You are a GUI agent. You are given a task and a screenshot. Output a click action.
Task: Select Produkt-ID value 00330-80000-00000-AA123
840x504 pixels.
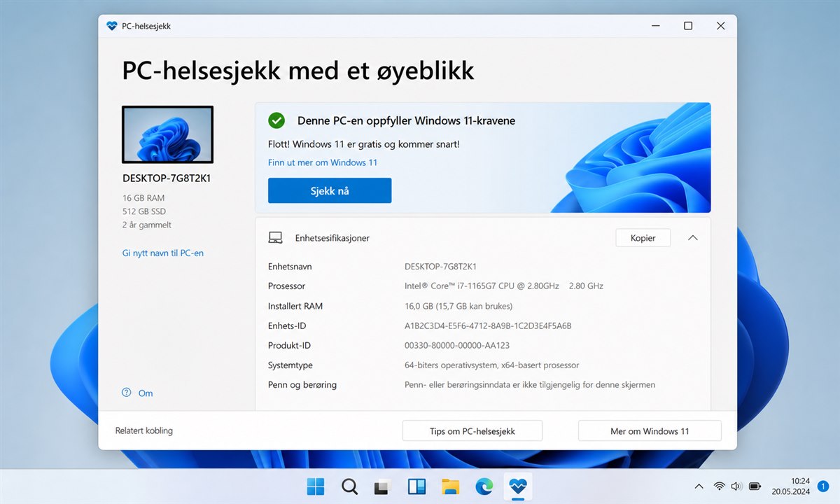(457, 345)
